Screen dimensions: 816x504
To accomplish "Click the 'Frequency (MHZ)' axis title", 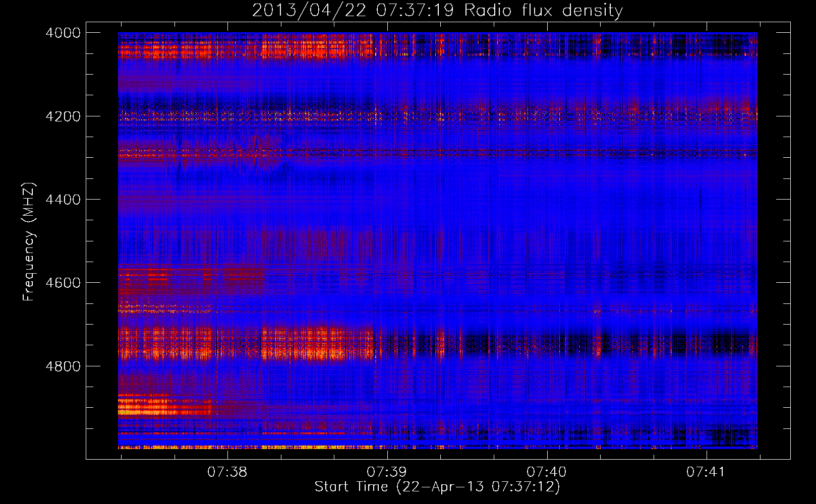I will (29, 242).
